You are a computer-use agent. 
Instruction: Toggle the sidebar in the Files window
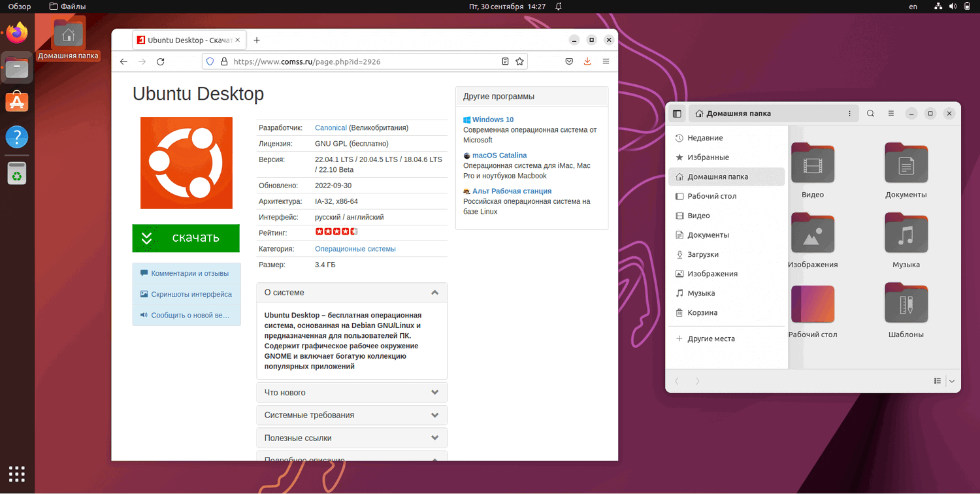point(677,114)
